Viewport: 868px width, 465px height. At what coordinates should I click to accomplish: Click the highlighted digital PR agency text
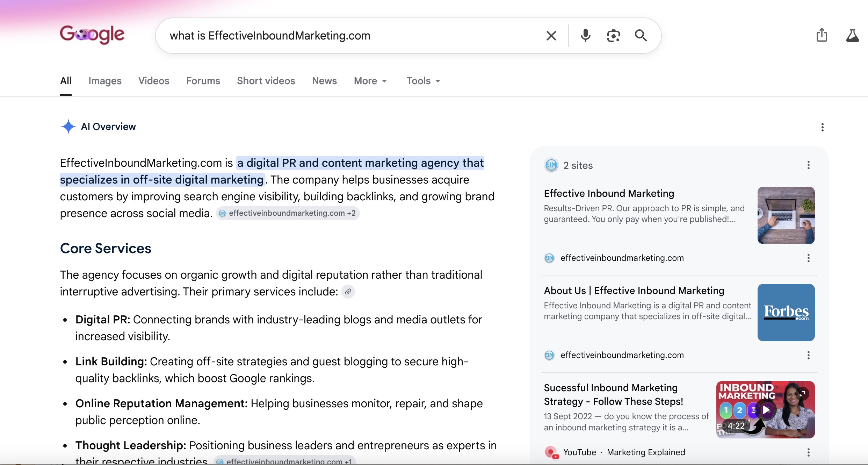(x=272, y=171)
